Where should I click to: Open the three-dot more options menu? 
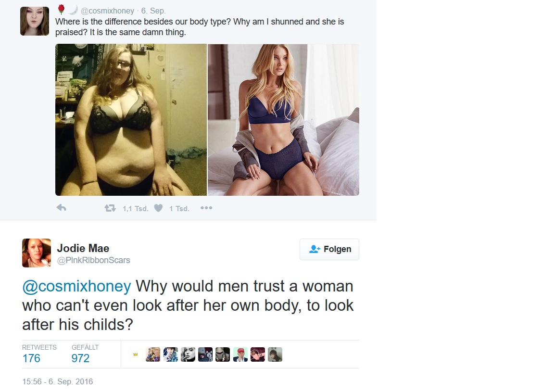(x=206, y=208)
